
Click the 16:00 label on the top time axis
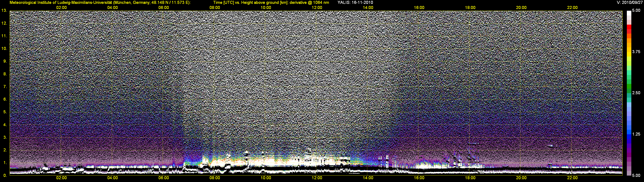[419, 8]
